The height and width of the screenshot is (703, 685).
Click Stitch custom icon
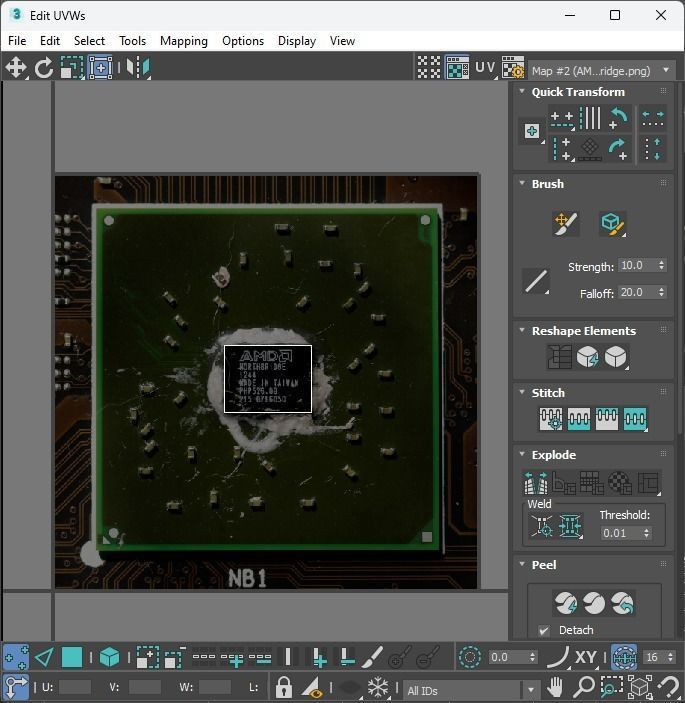pyautogui.click(x=635, y=419)
